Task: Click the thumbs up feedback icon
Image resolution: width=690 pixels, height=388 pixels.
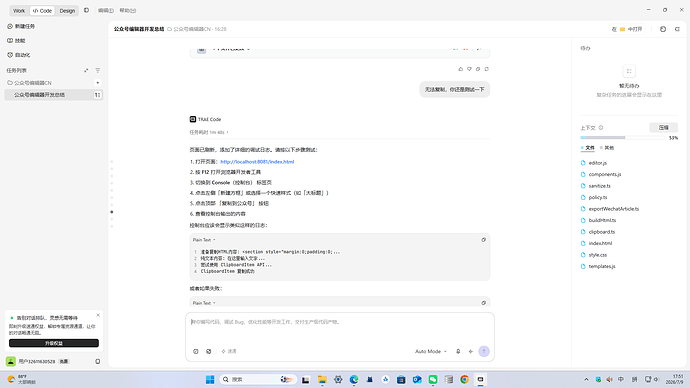Action: pos(461,69)
